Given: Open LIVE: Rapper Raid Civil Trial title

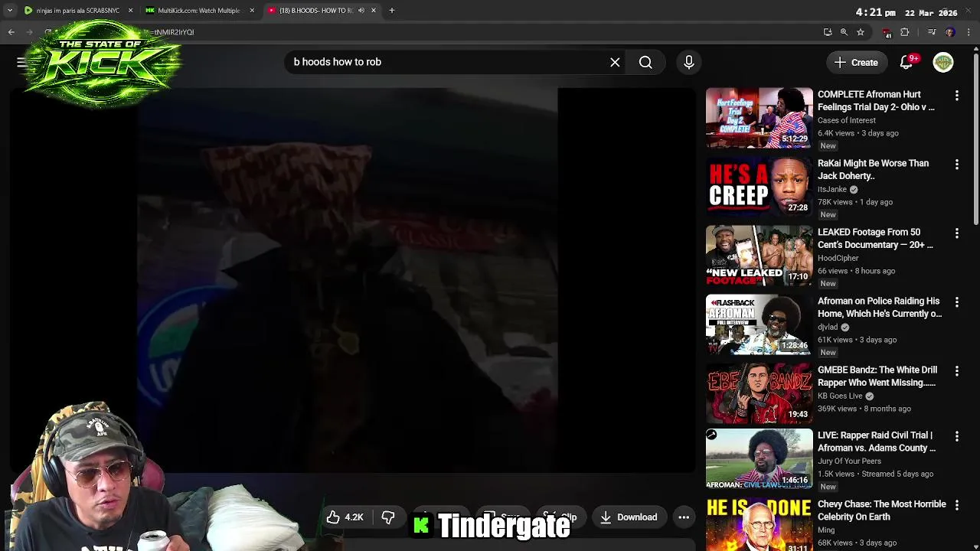Looking at the screenshot, I should (877, 442).
